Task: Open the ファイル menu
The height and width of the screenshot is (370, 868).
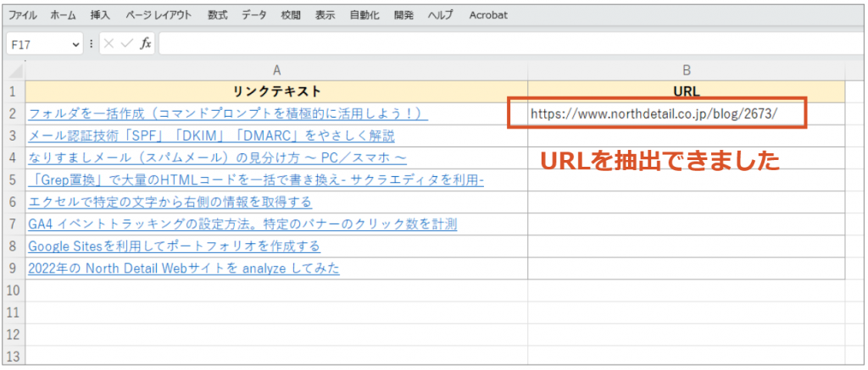Action: [22, 15]
